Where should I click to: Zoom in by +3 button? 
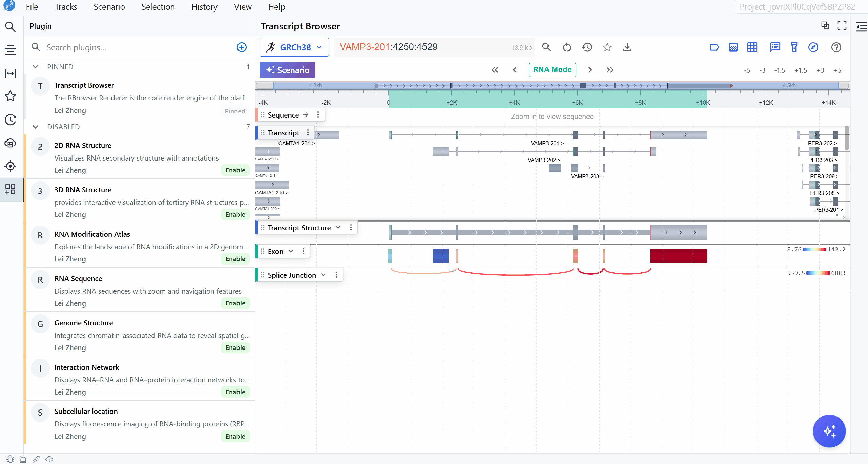[x=820, y=70]
